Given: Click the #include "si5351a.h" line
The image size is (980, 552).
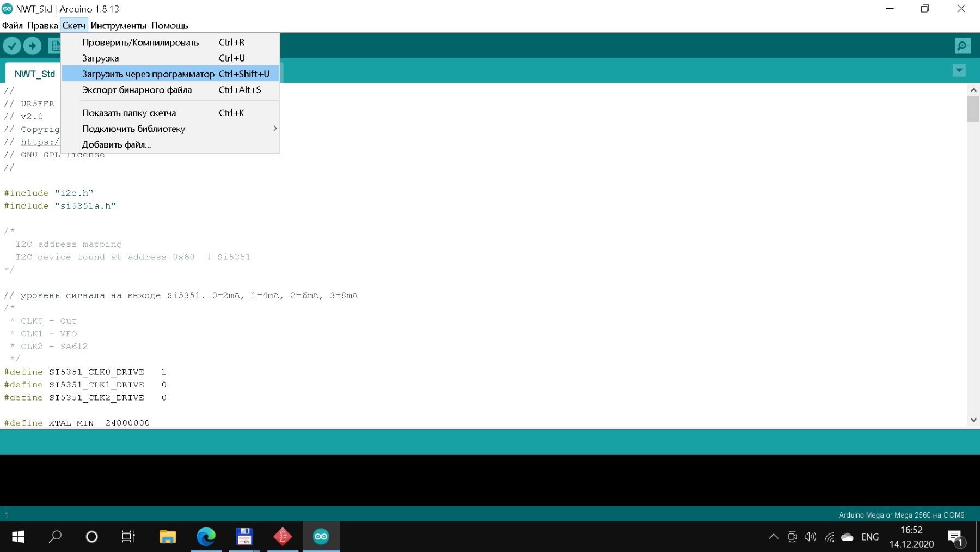Looking at the screenshot, I should (60, 206).
